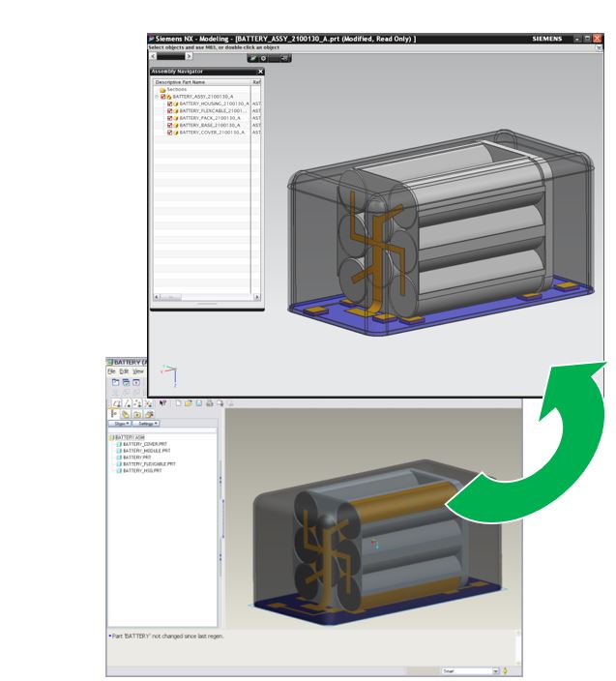Click the datum axis icon in the lower window
Image resolution: width=616 pixels, height=681 pixels.
coord(127,403)
